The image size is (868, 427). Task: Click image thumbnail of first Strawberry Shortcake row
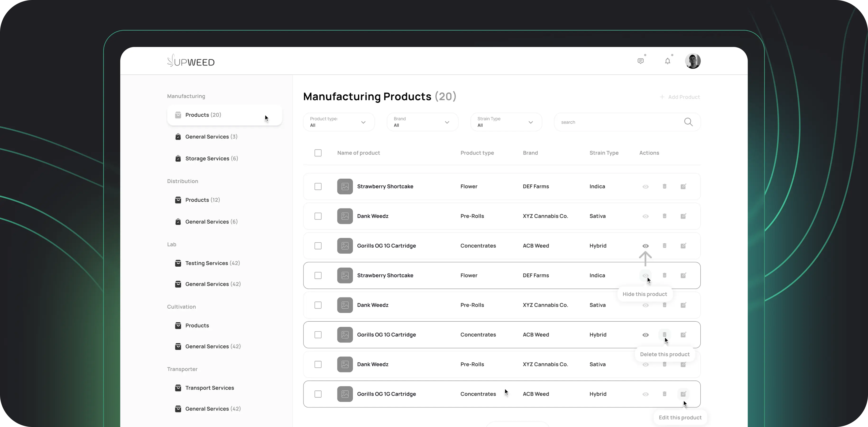[x=345, y=186]
